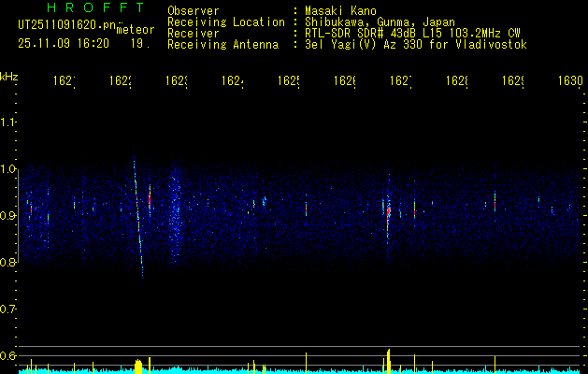588x374 pixels.
Task: Select the file name UT2511091620.pn
Action: pyautogui.click(x=67, y=25)
